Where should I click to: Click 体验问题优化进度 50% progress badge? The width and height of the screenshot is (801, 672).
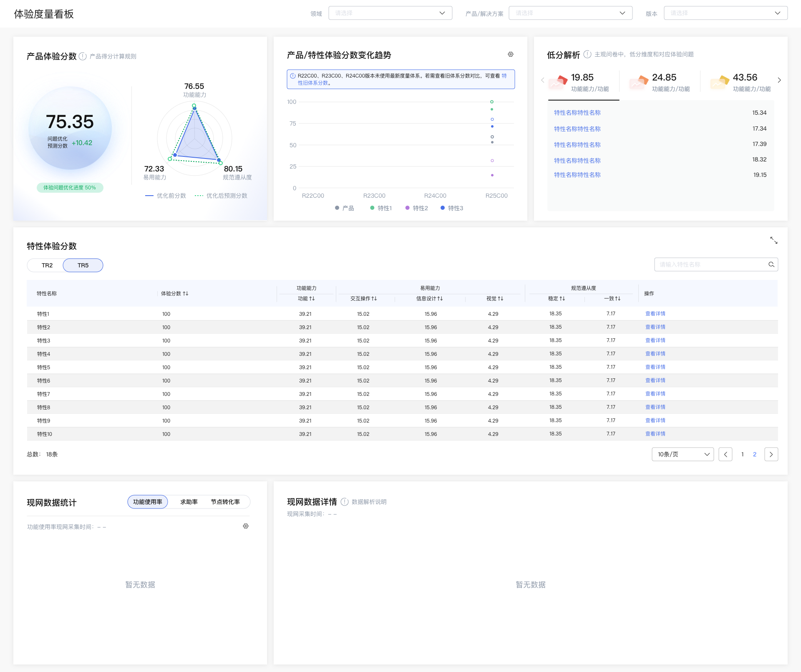click(x=70, y=188)
